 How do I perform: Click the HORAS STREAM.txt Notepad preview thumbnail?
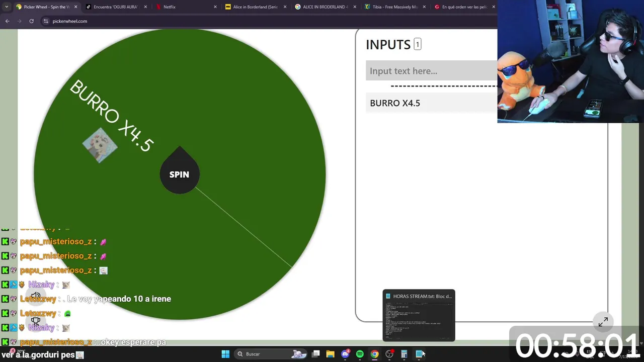419,316
